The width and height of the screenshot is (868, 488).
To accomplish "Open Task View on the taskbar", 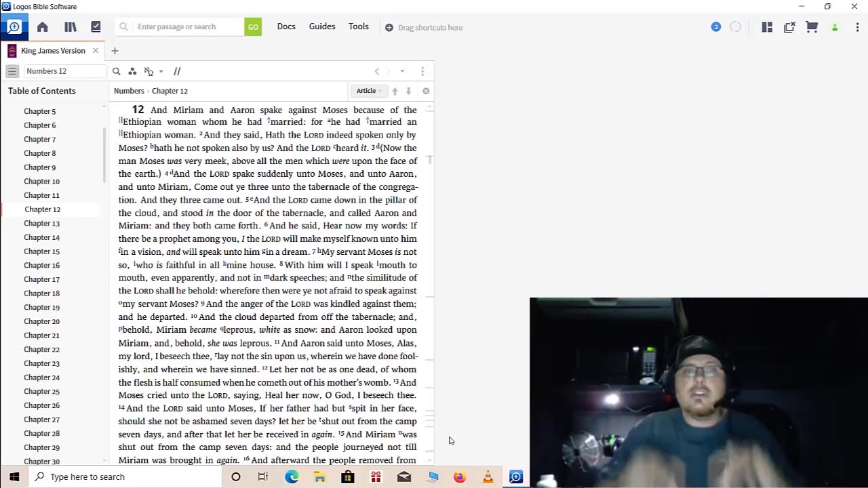I will (x=263, y=476).
